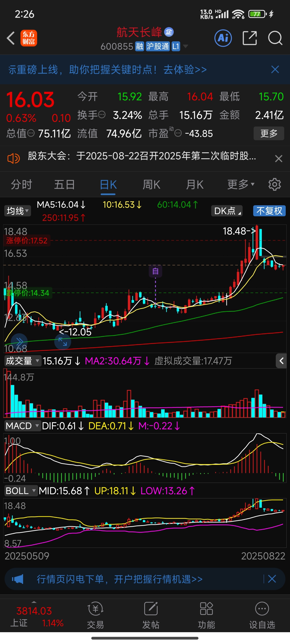Image resolution: width=290 pixels, height=644 pixels.
Task: Tap the 18.48-> high price label
Action: (x=239, y=231)
